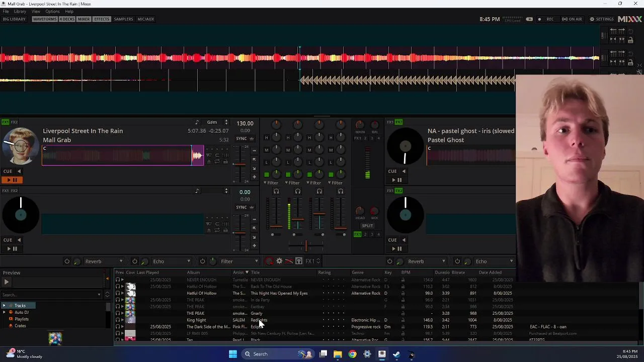Toggle play/pause on the Mall Grab deck
The width and height of the screenshot is (644, 362).
click(x=12, y=180)
